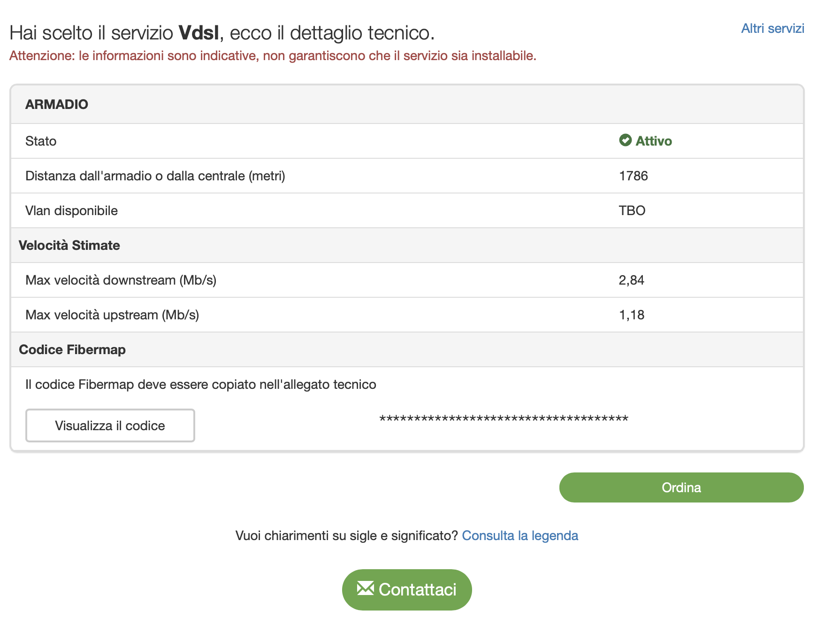The image size is (840, 634).
Task: Select the distance value 1786
Action: pyautogui.click(x=633, y=176)
